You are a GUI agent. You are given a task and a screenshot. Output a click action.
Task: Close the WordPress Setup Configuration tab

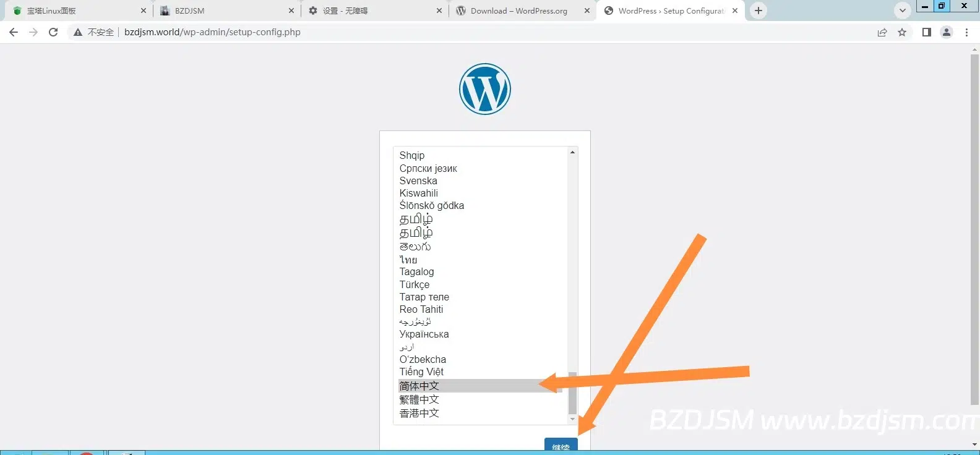pos(735,11)
